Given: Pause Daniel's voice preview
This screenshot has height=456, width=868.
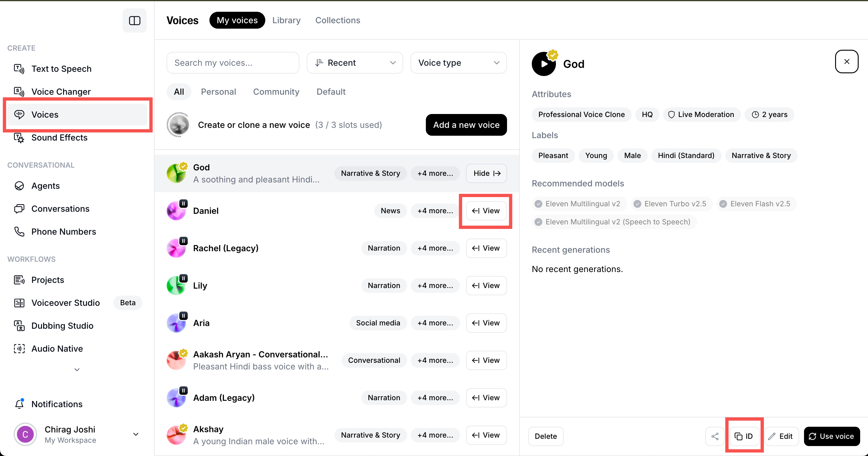Looking at the screenshot, I should pos(183,203).
